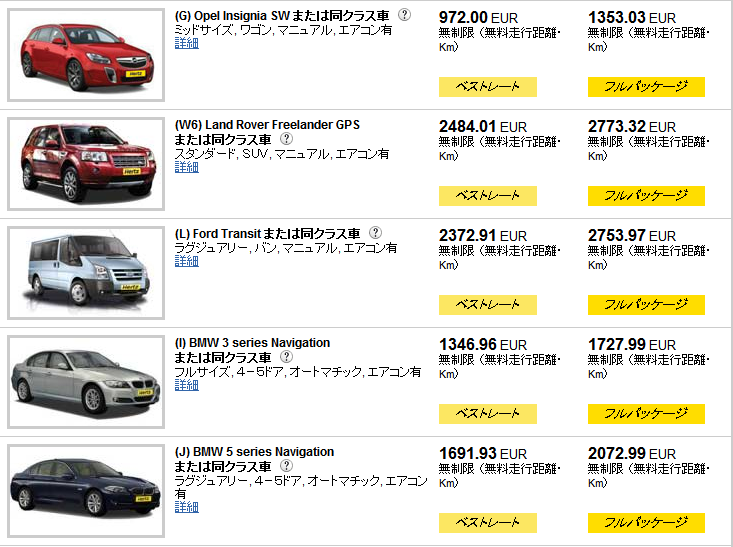Open help icon for Land Rover Freelander

[286, 139]
